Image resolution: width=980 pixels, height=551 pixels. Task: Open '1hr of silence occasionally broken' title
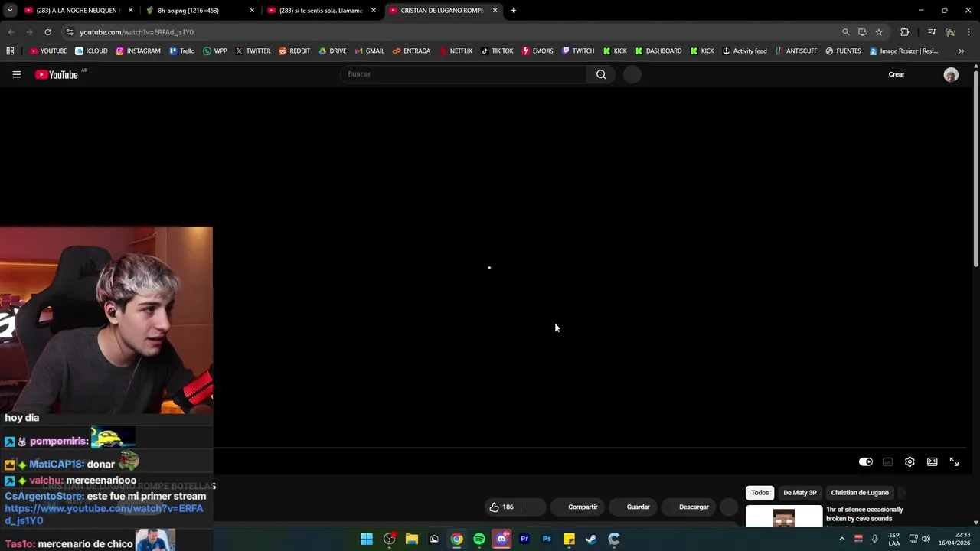864,514
